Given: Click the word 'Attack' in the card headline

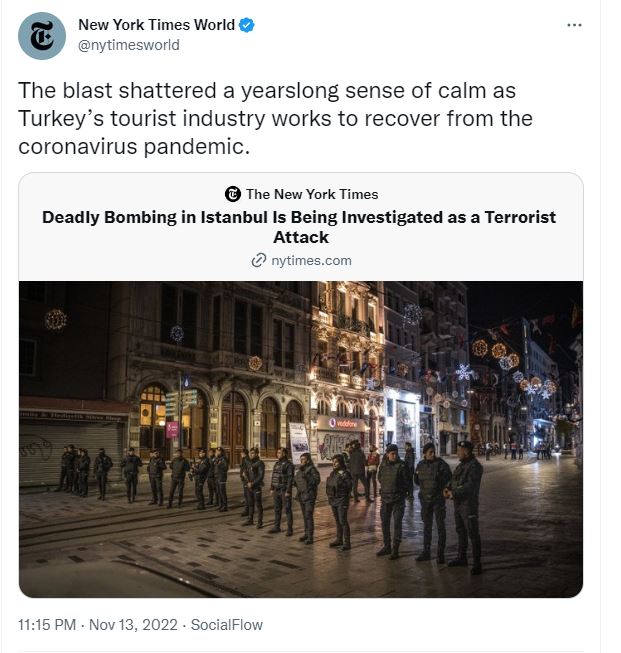Looking at the screenshot, I should [x=301, y=237].
